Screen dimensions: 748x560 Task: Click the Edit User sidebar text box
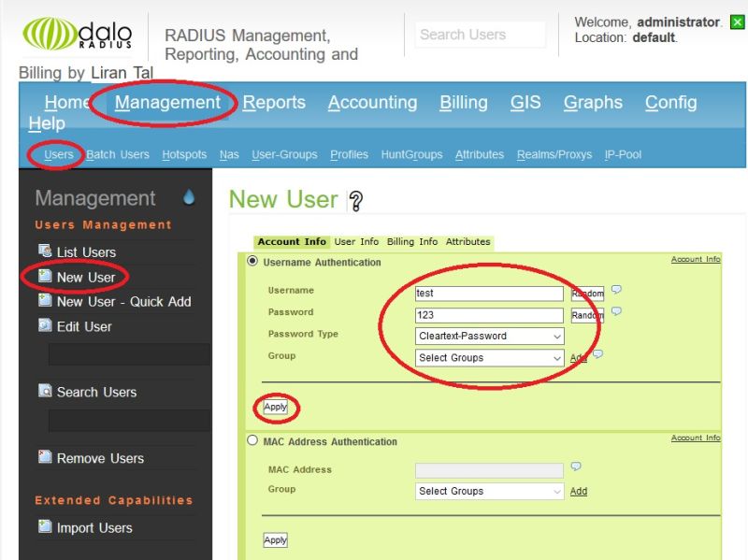(x=129, y=354)
